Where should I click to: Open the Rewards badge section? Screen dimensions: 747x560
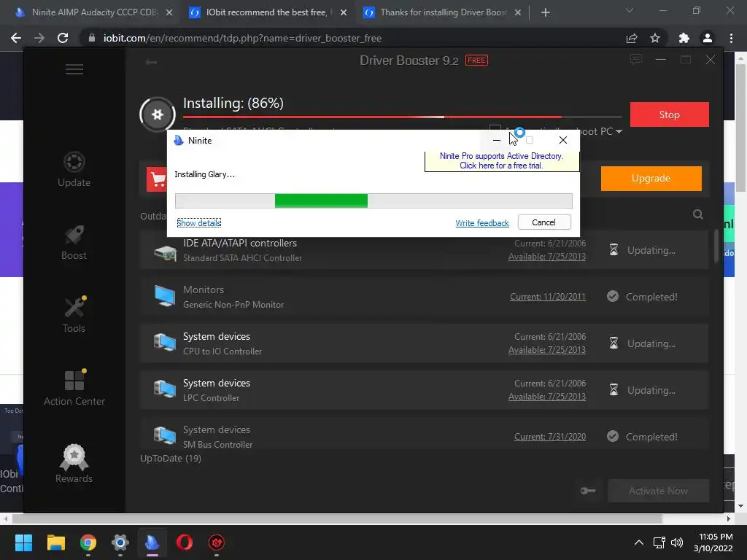(74, 464)
